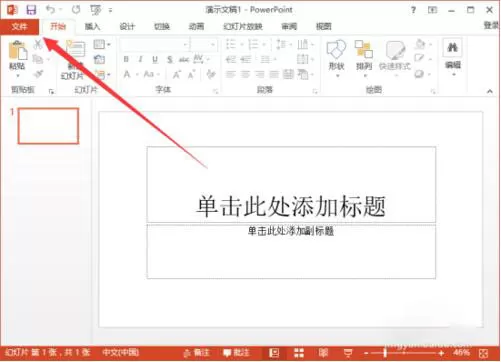Toggle center text alignment
Image resolution: width=501 pixels, height=362 pixels.
tap(245, 74)
